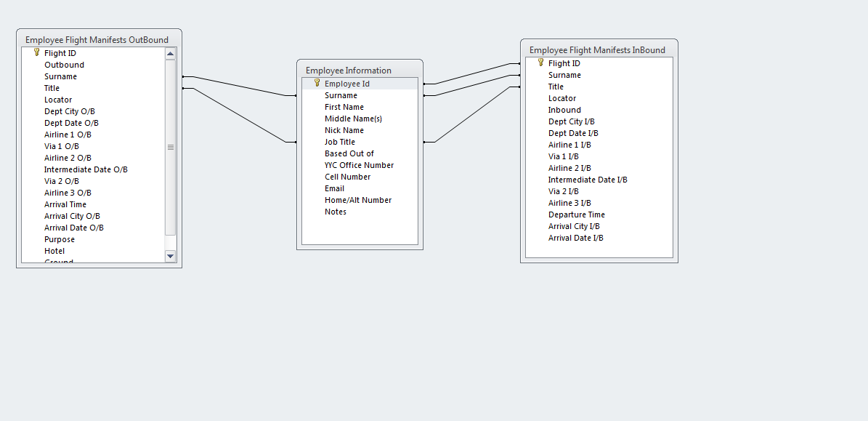The height and width of the screenshot is (421, 868).
Task: Select the Employee Id field
Action: [347, 84]
